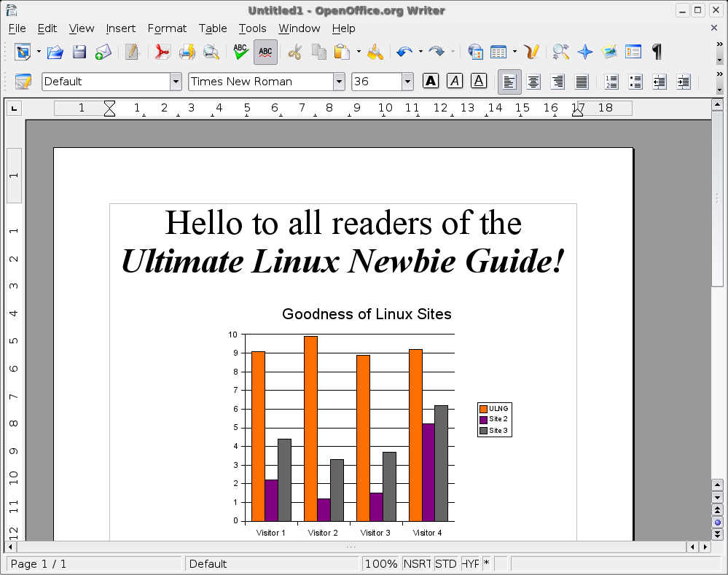This screenshot has width=728, height=575.
Task: Toggle nonprinting characters pilcrow
Action: coord(657,52)
